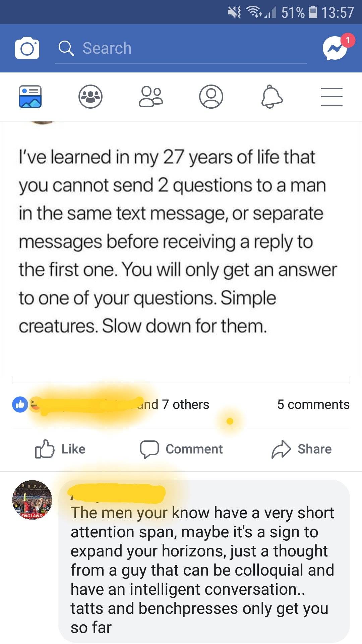
Task: Open the camera icon
Action: point(27,48)
